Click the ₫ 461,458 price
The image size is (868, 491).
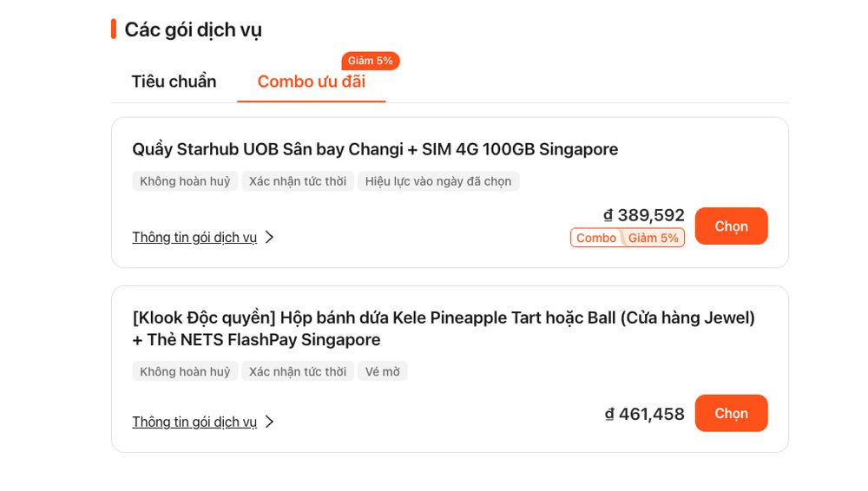coord(644,414)
